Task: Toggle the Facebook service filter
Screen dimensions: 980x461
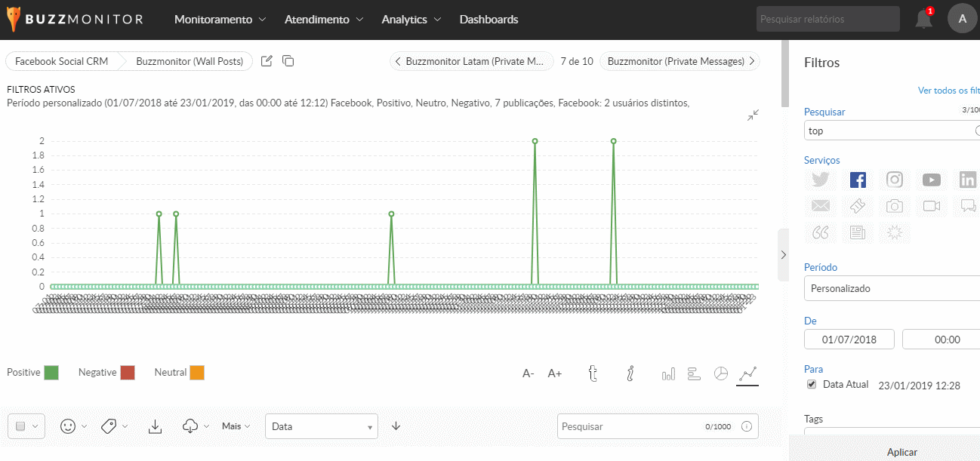Action: pos(858,180)
